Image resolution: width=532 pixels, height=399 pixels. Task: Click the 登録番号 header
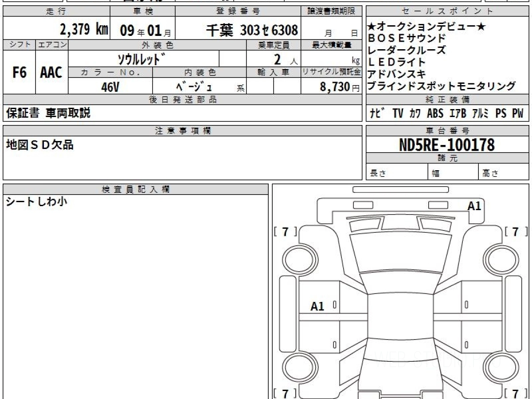pyautogui.click(x=238, y=12)
